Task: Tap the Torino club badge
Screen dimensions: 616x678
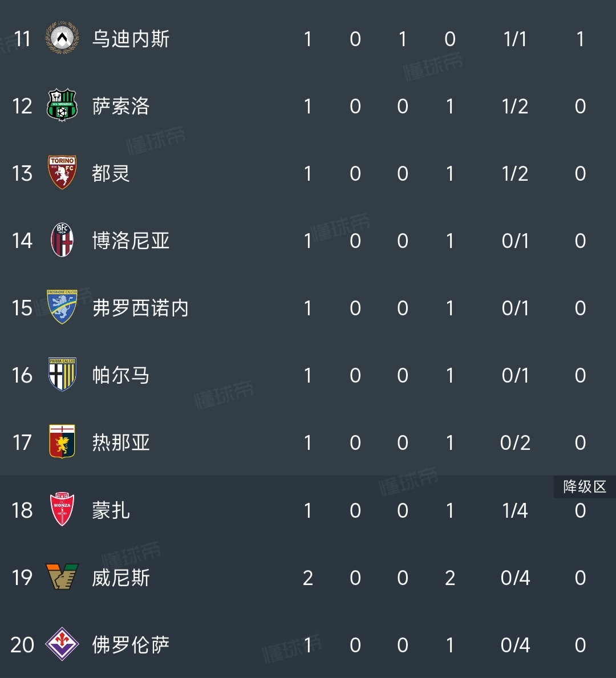Action: pyautogui.click(x=62, y=173)
